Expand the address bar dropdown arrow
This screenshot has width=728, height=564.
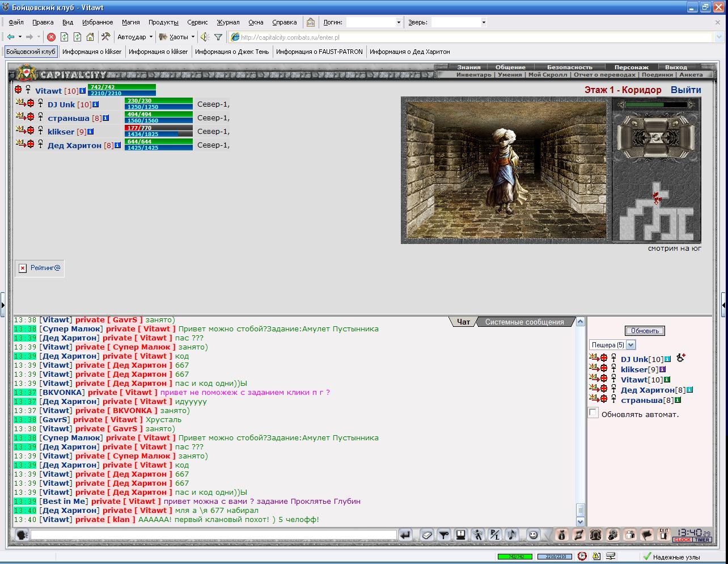pos(719,37)
